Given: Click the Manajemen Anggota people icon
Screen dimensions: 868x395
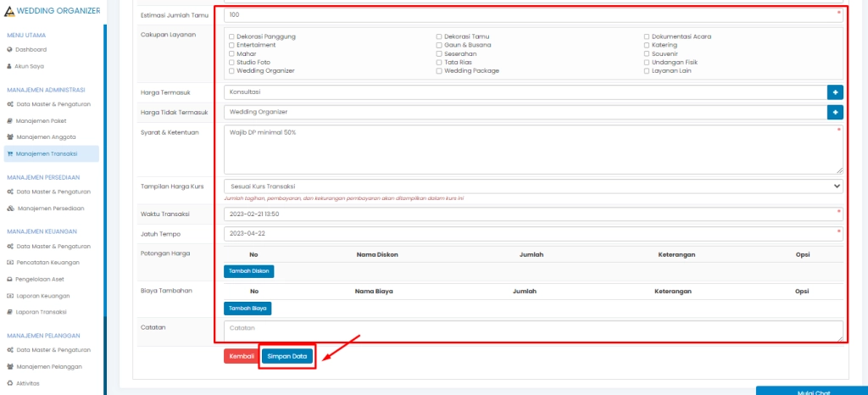Looking at the screenshot, I should 9,136.
